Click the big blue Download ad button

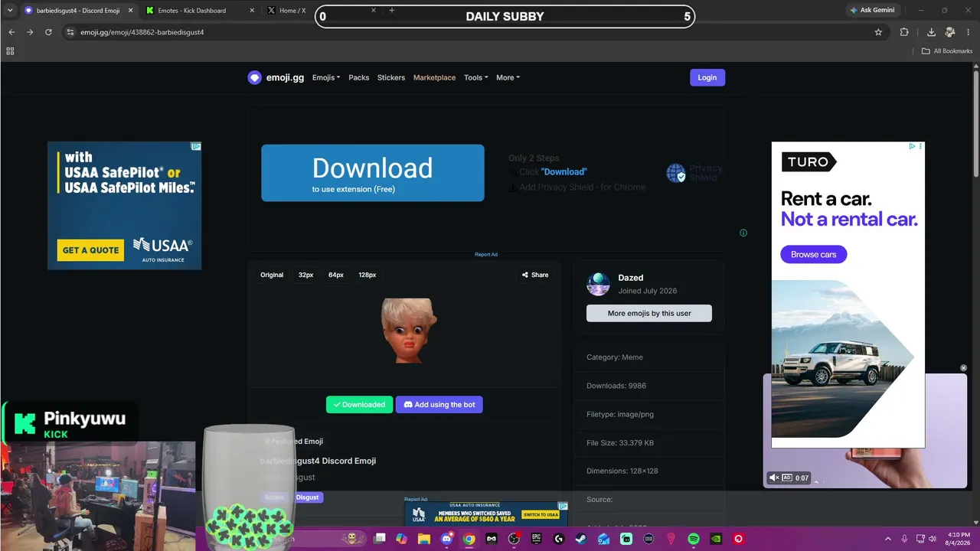click(x=373, y=173)
